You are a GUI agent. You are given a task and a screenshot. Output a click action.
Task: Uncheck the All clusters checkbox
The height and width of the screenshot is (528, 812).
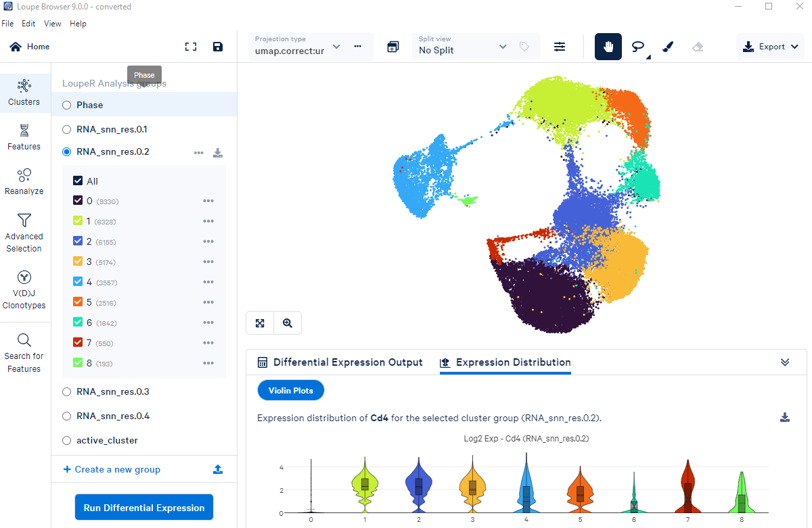point(78,181)
